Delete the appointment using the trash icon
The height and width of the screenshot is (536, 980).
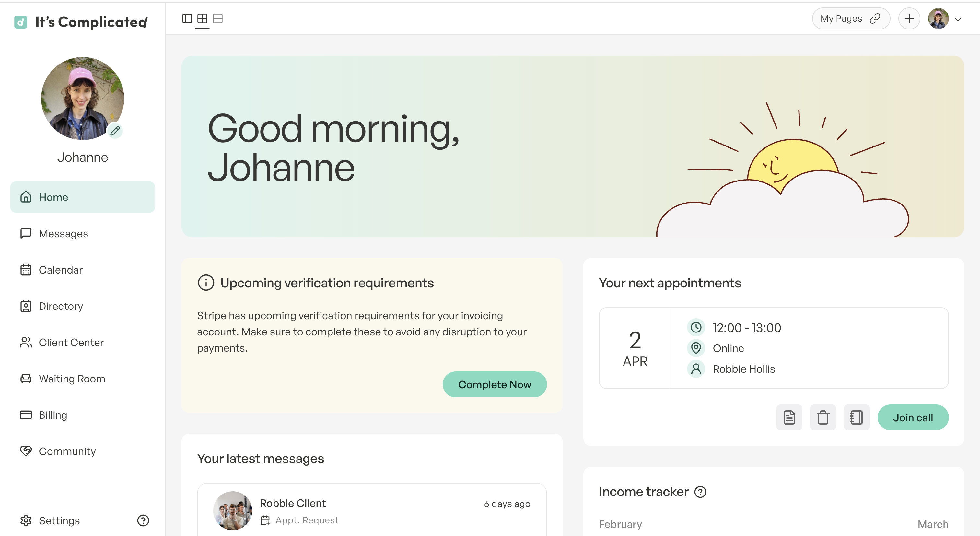[x=823, y=417]
